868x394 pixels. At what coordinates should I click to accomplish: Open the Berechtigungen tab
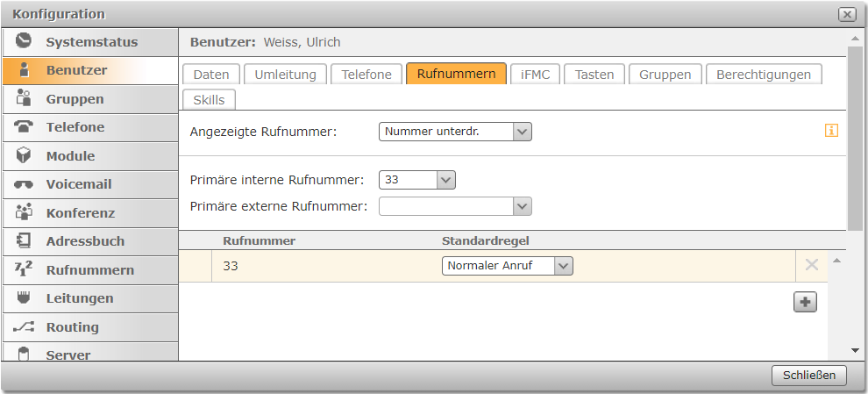[763, 75]
